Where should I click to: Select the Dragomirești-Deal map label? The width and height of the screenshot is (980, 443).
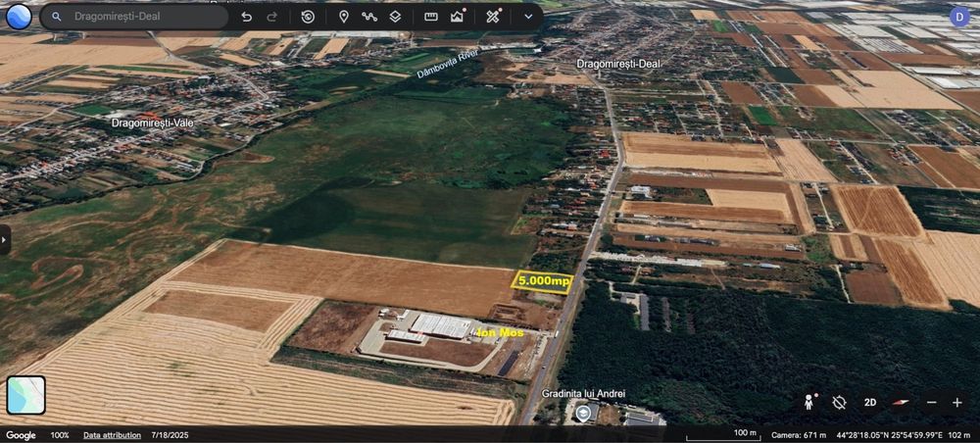(618, 64)
